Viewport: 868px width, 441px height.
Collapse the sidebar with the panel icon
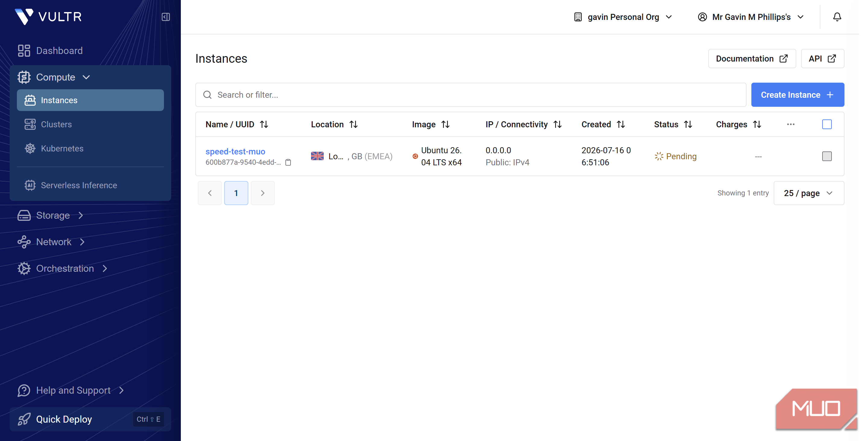(x=165, y=17)
